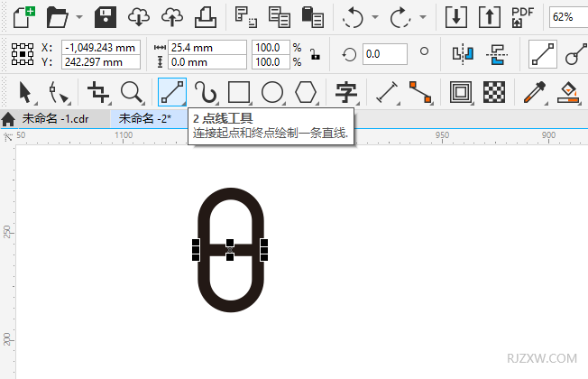Switch to the 未命名 -1.cdr tab
Image resolution: width=588 pixels, height=379 pixels.
coord(56,118)
